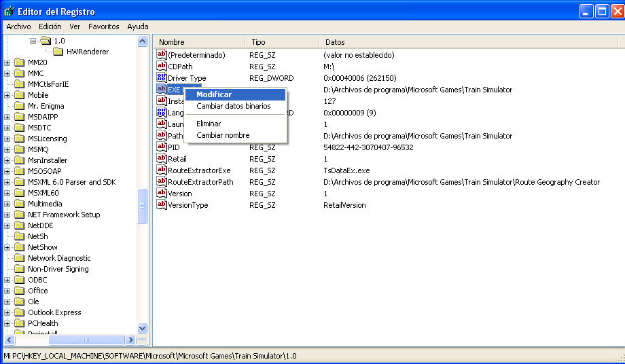The width and height of the screenshot is (625, 364).
Task: Click the tree vertical scrollbar down arrow
Action: tap(143, 328)
